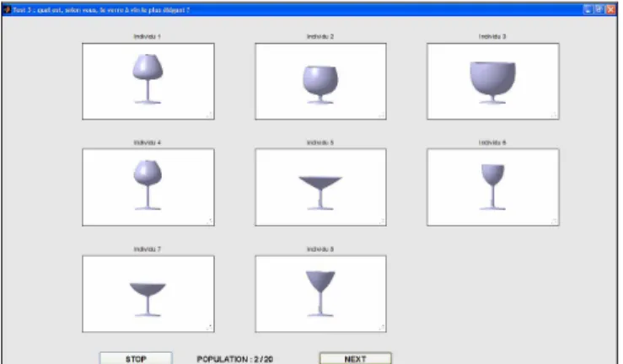Click the window title bar app icon
This screenshot has width=623, height=364.
(x=7, y=9)
